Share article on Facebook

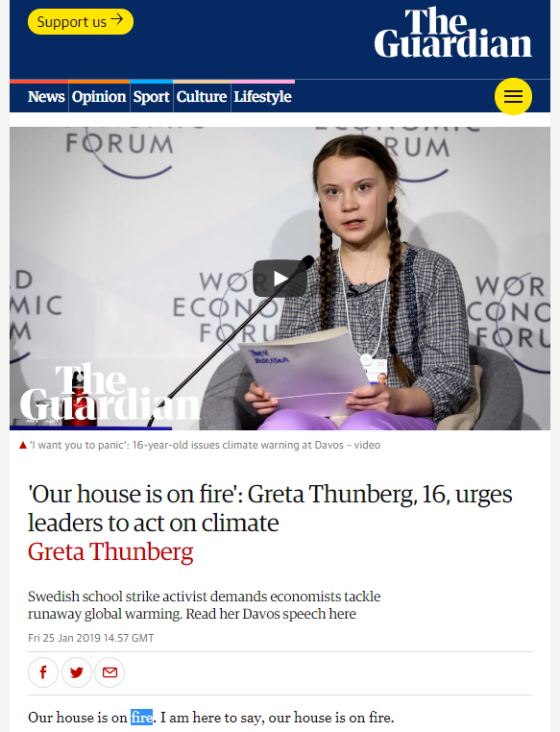pos(43,672)
